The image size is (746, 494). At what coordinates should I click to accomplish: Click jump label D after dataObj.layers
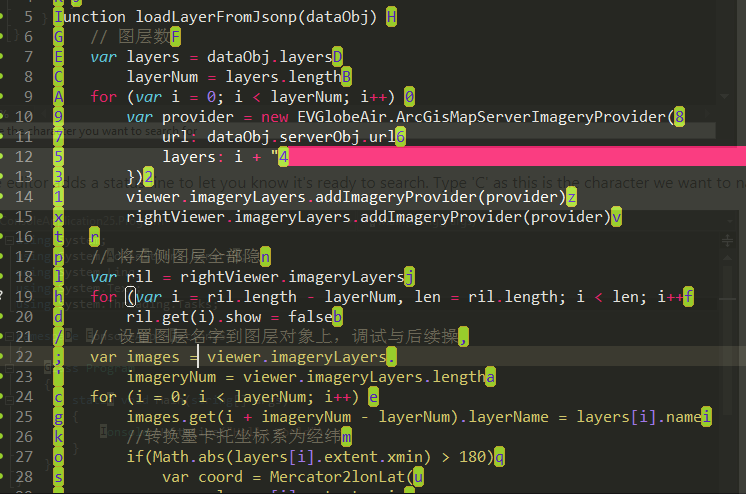coord(337,57)
